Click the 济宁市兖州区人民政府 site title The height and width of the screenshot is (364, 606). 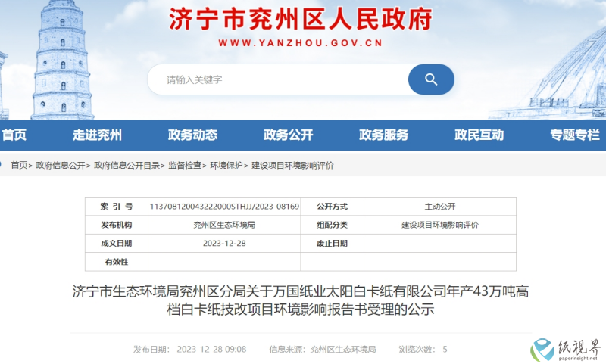coord(301,20)
